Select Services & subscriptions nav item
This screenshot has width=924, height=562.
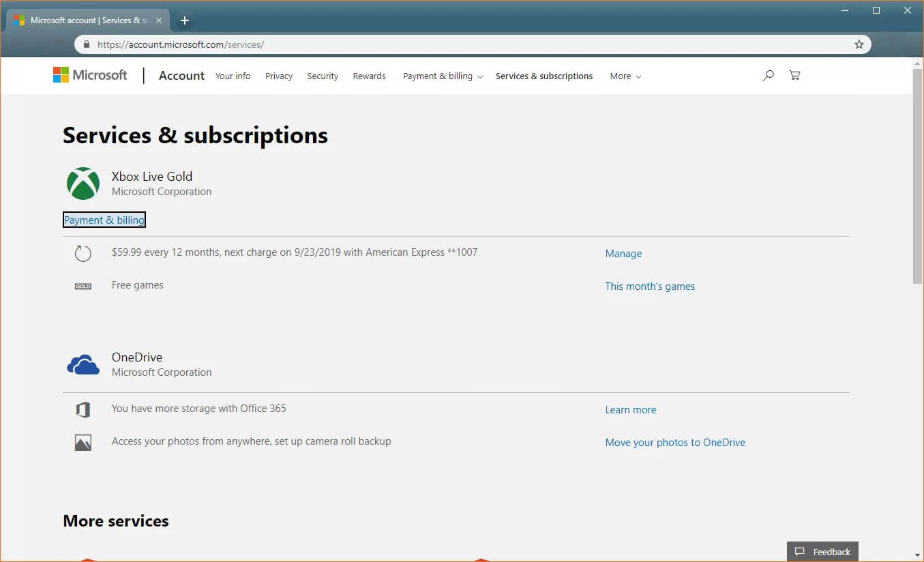(x=544, y=76)
